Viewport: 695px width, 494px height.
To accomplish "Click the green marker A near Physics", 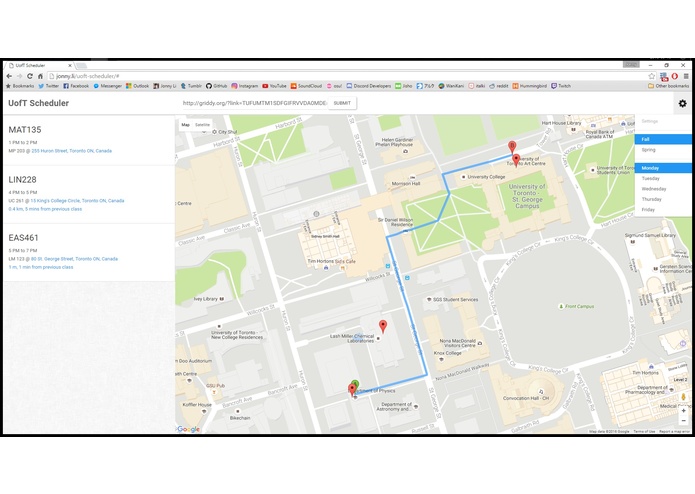I will [355, 383].
